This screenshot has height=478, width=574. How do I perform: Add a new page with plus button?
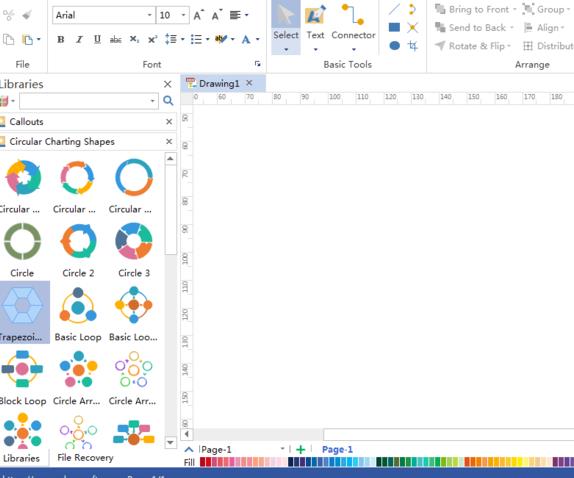pos(301,449)
